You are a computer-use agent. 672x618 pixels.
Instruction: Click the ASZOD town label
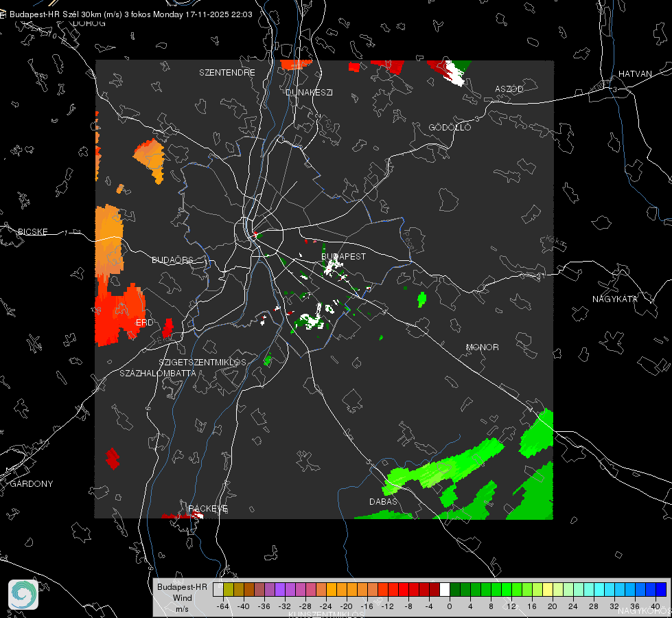[509, 89]
